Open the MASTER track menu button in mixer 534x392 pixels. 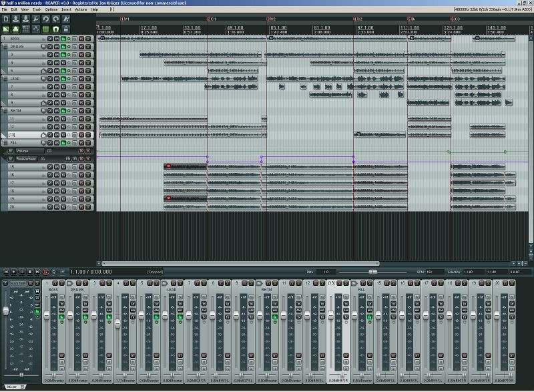(5, 283)
